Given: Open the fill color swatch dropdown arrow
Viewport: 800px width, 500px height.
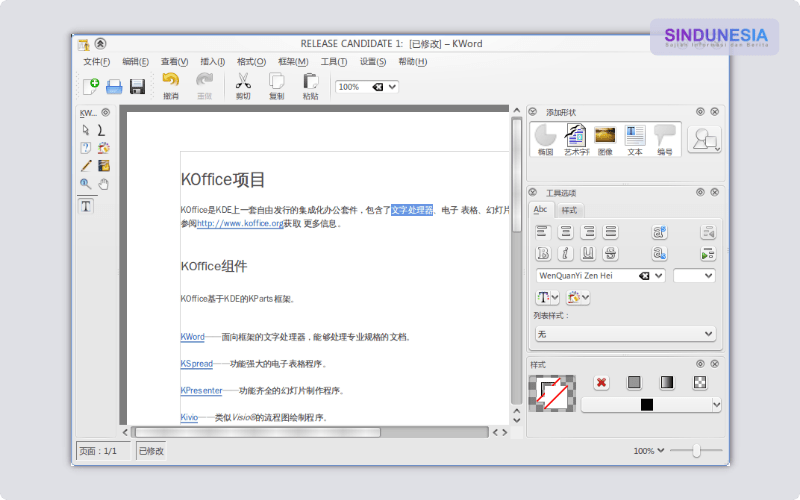Looking at the screenshot, I should pyautogui.click(x=716, y=405).
